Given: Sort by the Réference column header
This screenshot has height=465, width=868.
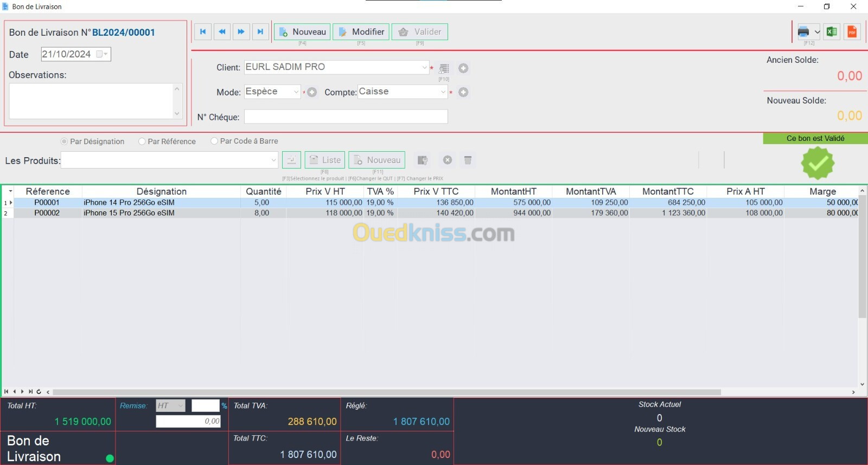Looking at the screenshot, I should pyautogui.click(x=48, y=191).
